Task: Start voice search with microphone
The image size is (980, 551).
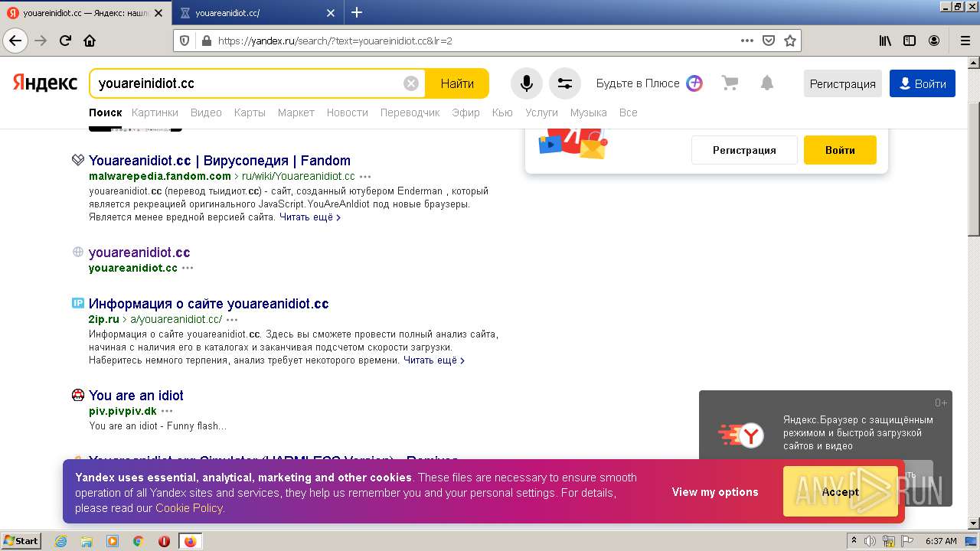Action: pyautogui.click(x=527, y=83)
